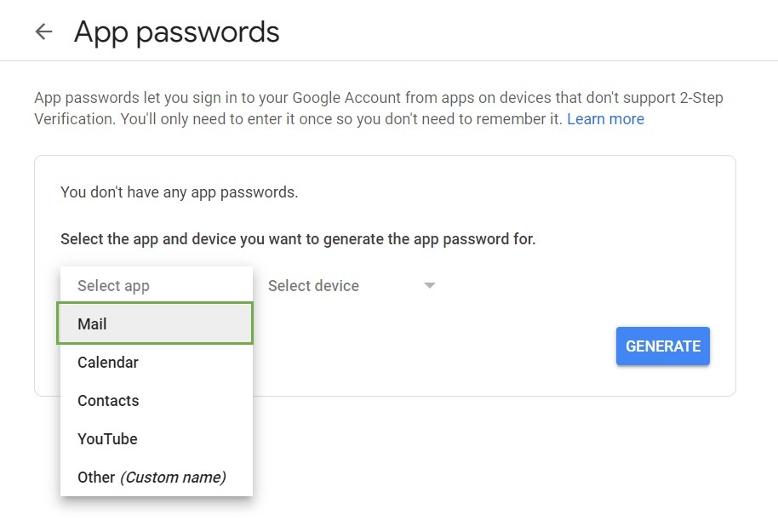Click the App passwords page heading
Viewport: 778px width, 532px height.
(177, 32)
